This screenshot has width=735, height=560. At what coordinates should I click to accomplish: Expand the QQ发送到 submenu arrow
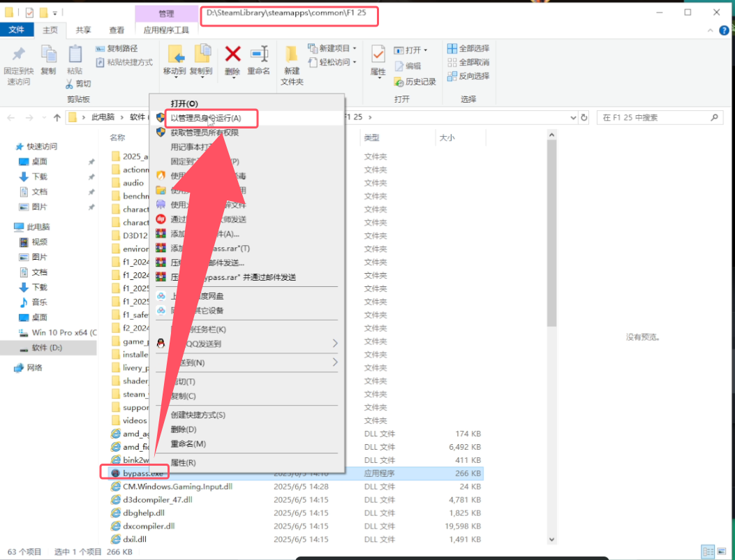(334, 344)
